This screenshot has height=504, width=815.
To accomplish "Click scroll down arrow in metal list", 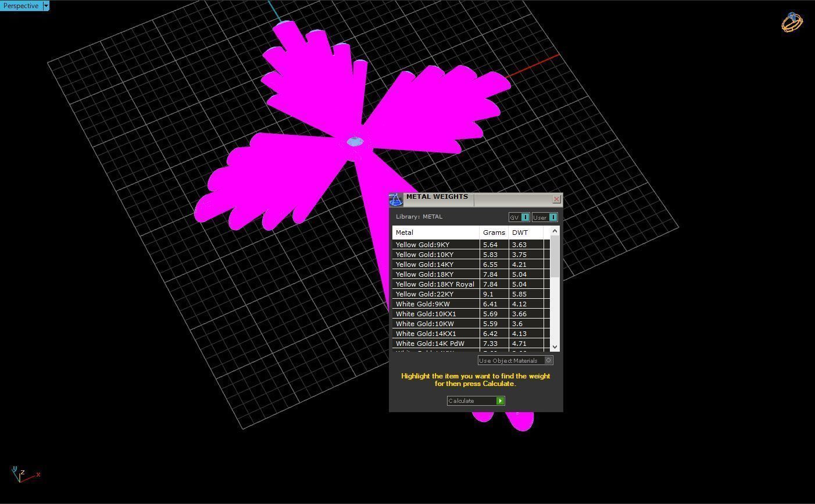I will (555, 347).
